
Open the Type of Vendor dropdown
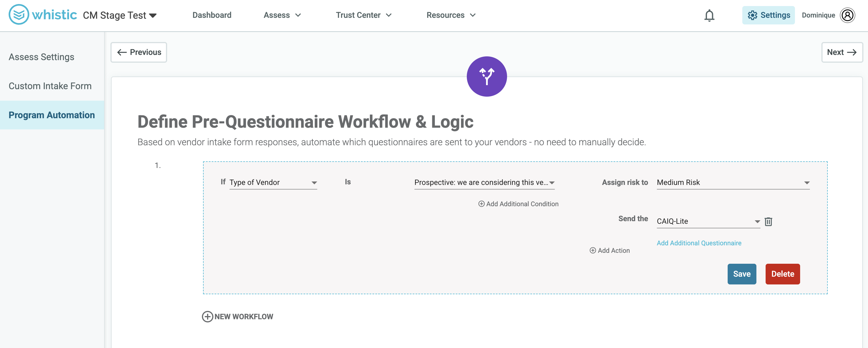pos(273,182)
